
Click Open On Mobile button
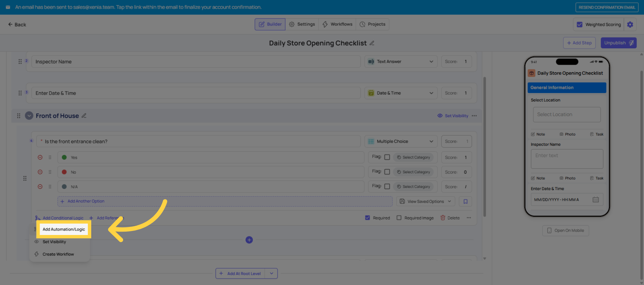pos(566,231)
